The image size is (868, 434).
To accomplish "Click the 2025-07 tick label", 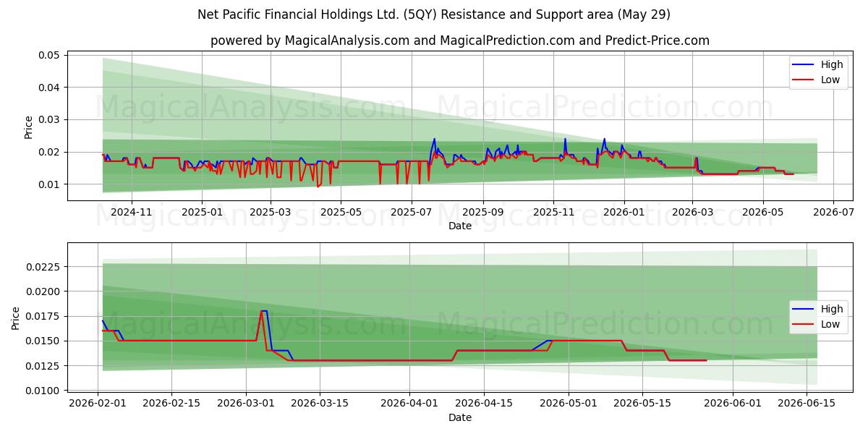I will pyautogui.click(x=412, y=212).
